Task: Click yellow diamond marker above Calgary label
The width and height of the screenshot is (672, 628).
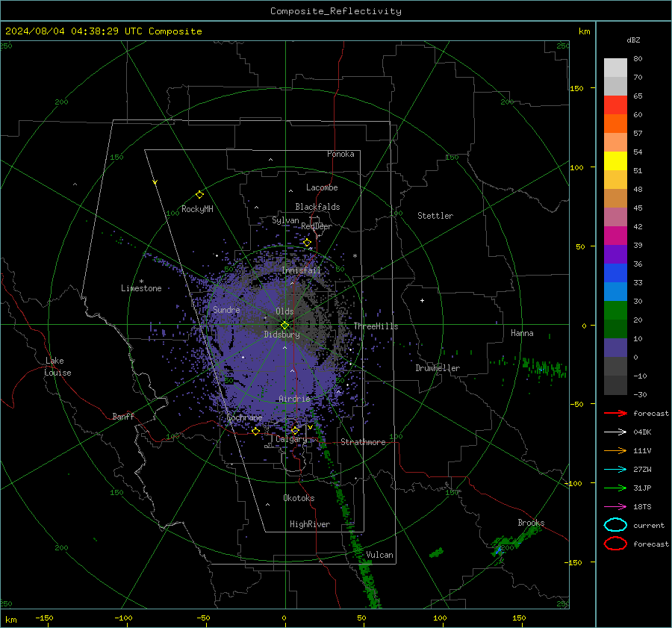Action: pyautogui.click(x=295, y=430)
